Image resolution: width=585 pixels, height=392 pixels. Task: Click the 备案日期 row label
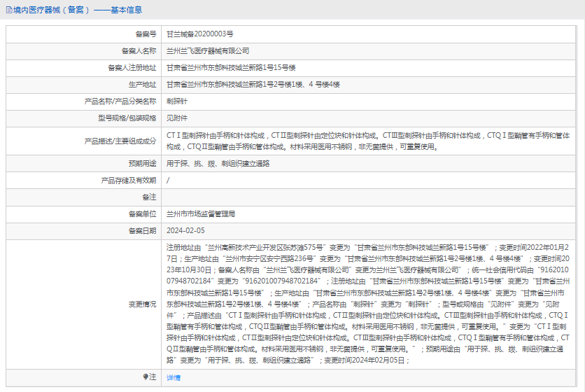[x=143, y=231]
